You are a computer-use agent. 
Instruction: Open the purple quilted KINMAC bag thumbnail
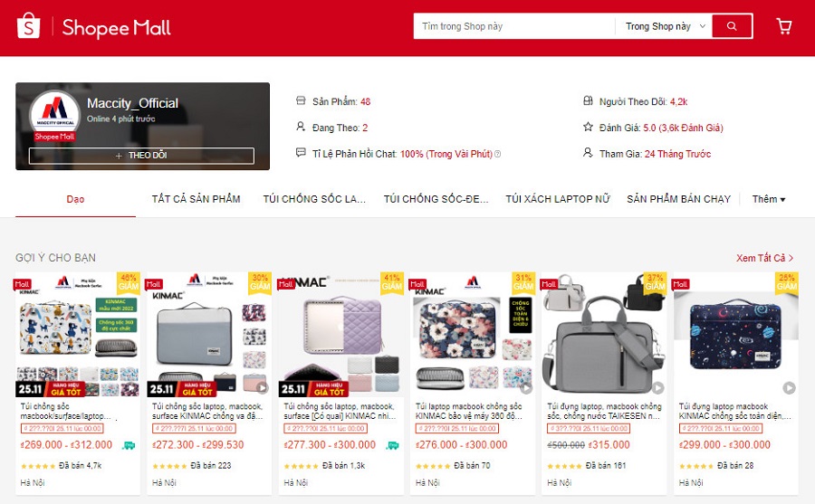coord(341,334)
